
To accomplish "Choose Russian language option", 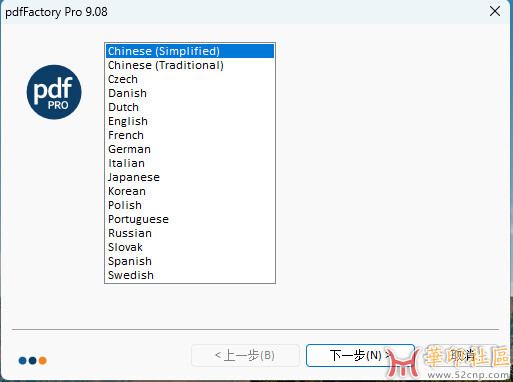I will pyautogui.click(x=190, y=233).
